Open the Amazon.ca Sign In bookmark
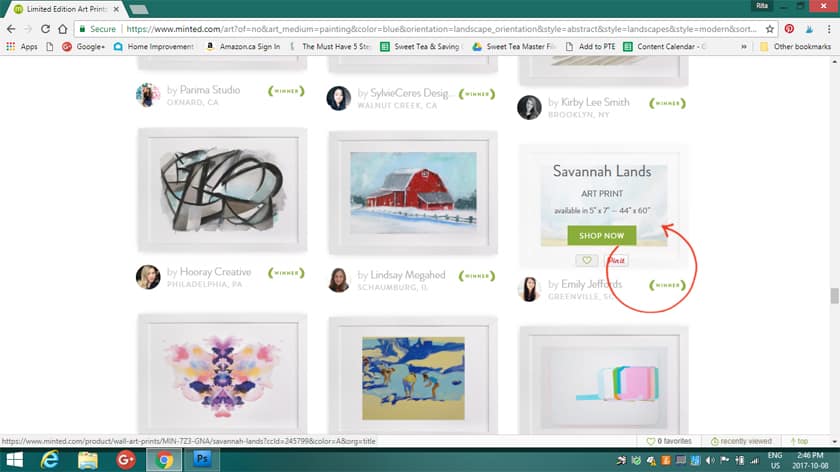The image size is (840, 472). click(x=243, y=47)
